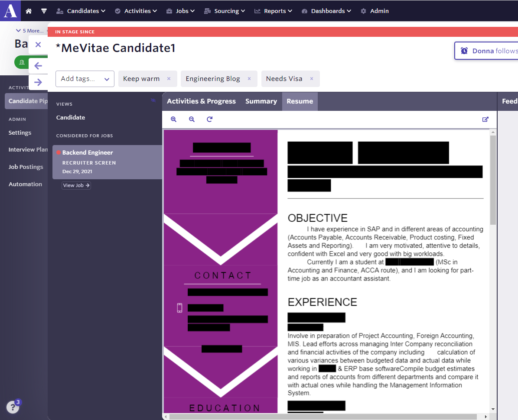The image size is (518, 420).
Task: Close the candidate panel with X
Action: (x=38, y=45)
